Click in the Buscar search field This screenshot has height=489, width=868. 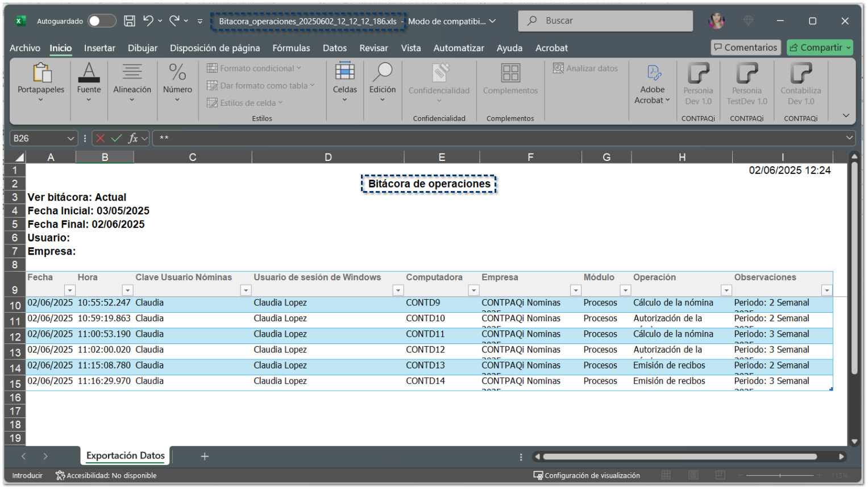[605, 21]
